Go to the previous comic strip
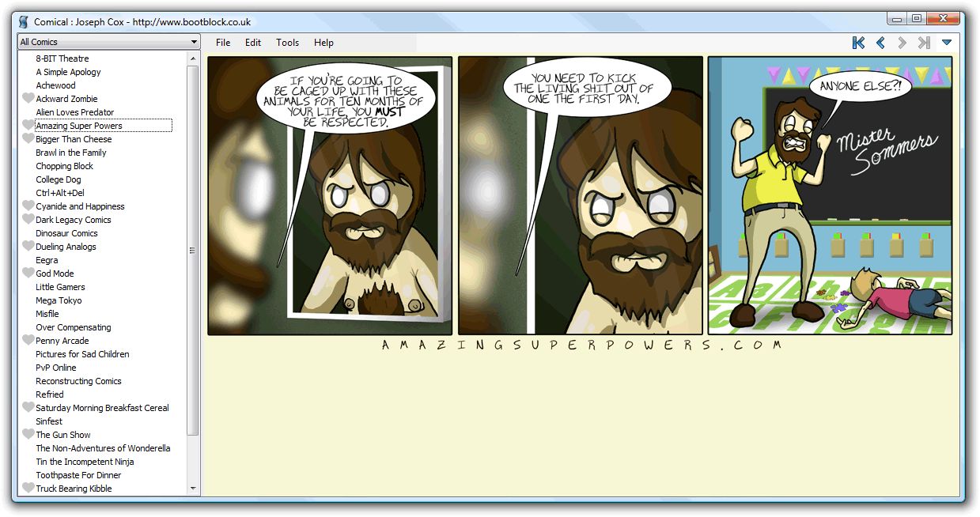980x517 pixels. [880, 43]
